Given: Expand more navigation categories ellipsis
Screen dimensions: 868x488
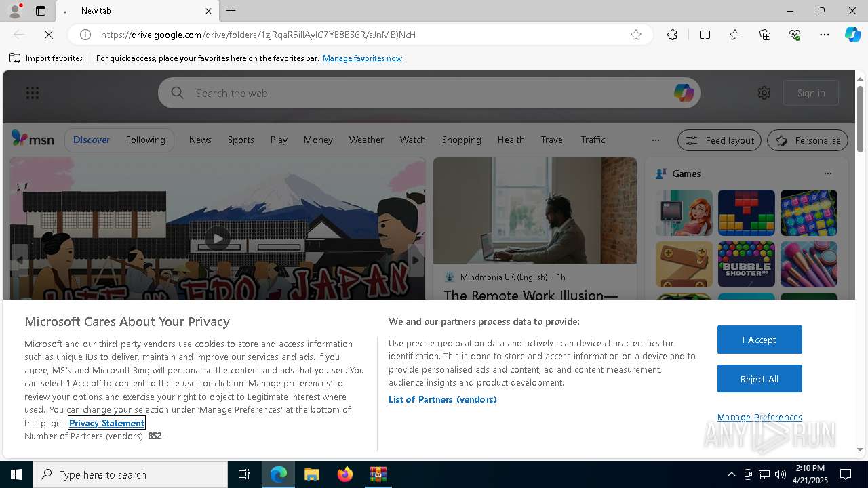Looking at the screenshot, I should pos(655,140).
